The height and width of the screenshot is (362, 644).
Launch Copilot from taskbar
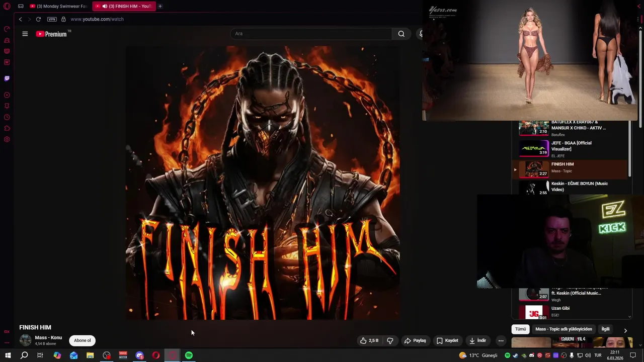point(57,355)
